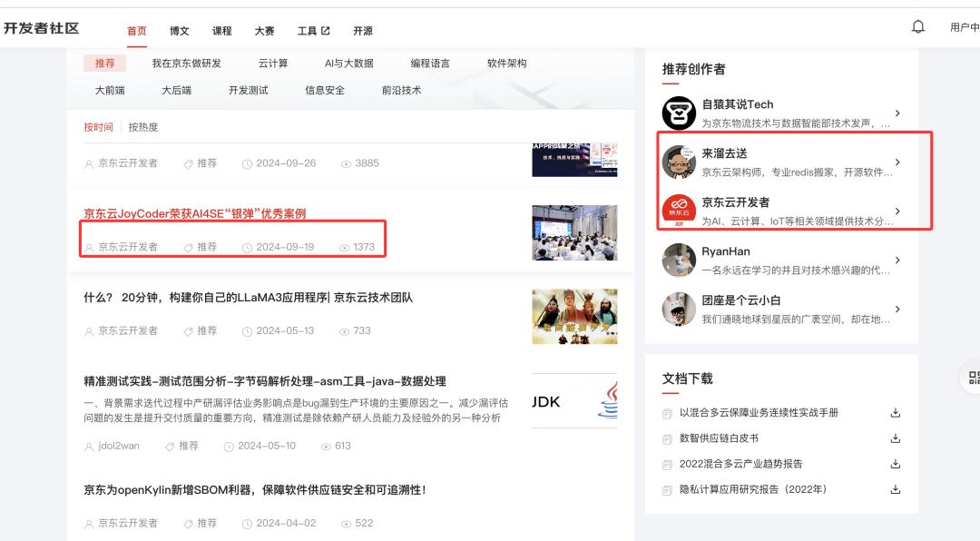This screenshot has width=980, height=541.
Task: Click document icon beside 2022混合多云产业趋势报告
Action: tap(667, 465)
